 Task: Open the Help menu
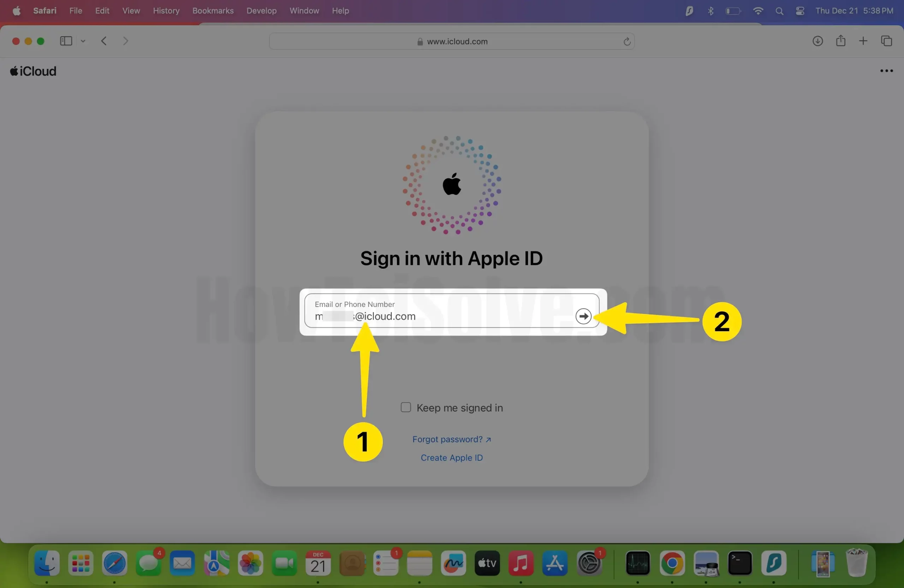pos(340,11)
